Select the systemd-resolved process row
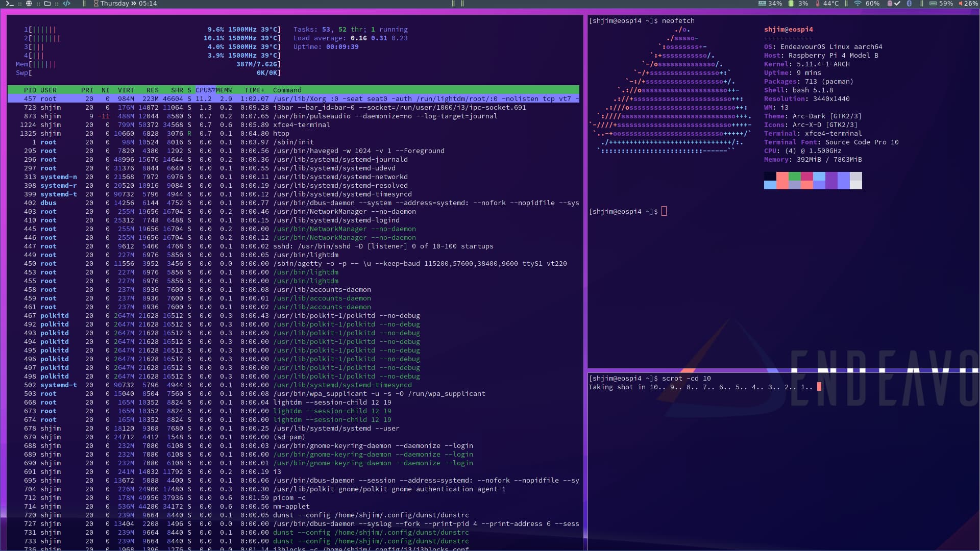The width and height of the screenshot is (980, 551). 293,186
